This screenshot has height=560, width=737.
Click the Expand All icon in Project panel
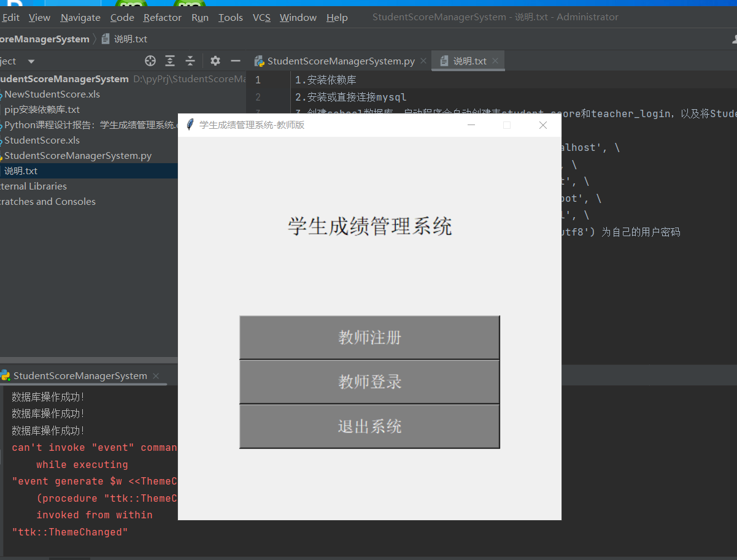point(170,61)
